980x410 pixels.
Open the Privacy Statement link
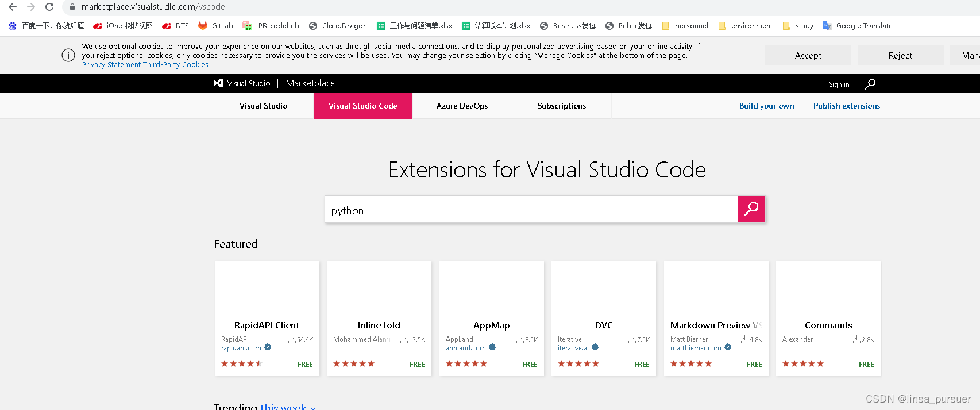pos(111,65)
